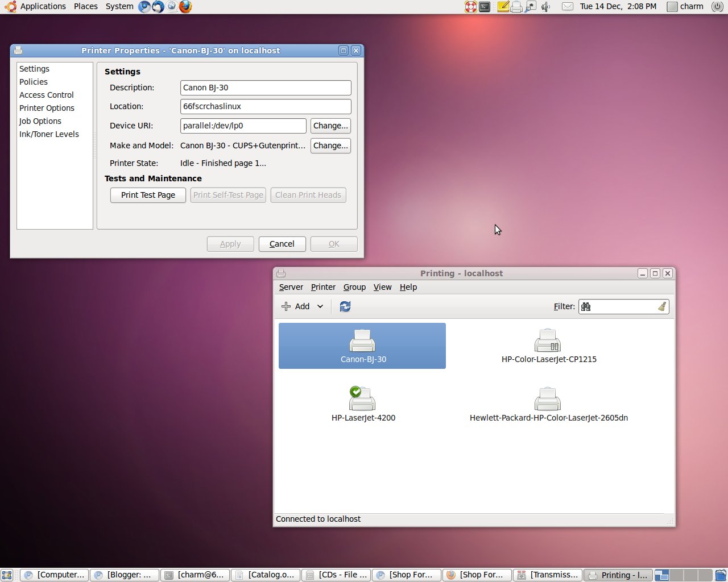The image size is (728, 582).
Task: Click the Refresh icon in Printing toolbar
Action: coord(345,306)
